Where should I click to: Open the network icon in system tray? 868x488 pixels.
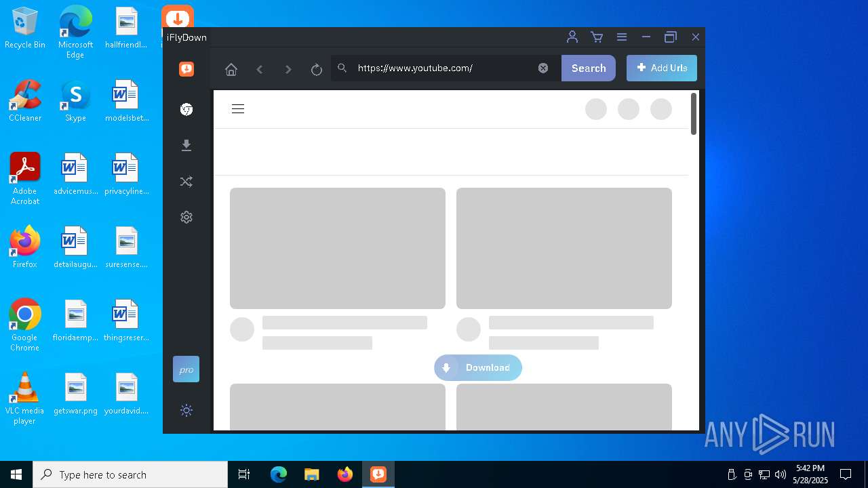click(x=764, y=474)
